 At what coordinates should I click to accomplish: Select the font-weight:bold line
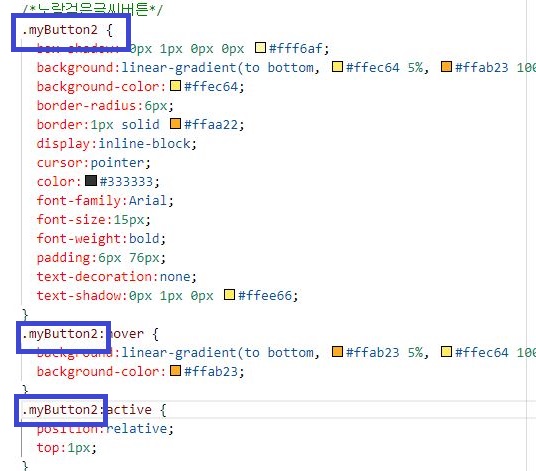tap(101, 239)
